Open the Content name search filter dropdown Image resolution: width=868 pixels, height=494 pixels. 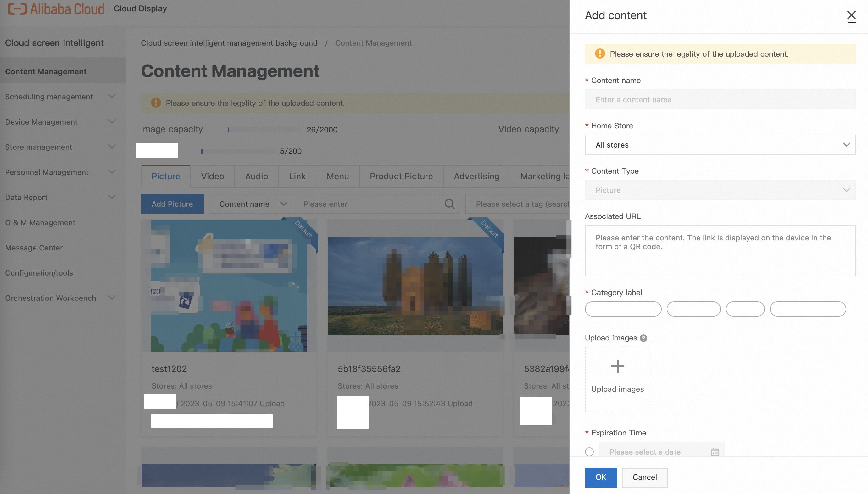[251, 204]
